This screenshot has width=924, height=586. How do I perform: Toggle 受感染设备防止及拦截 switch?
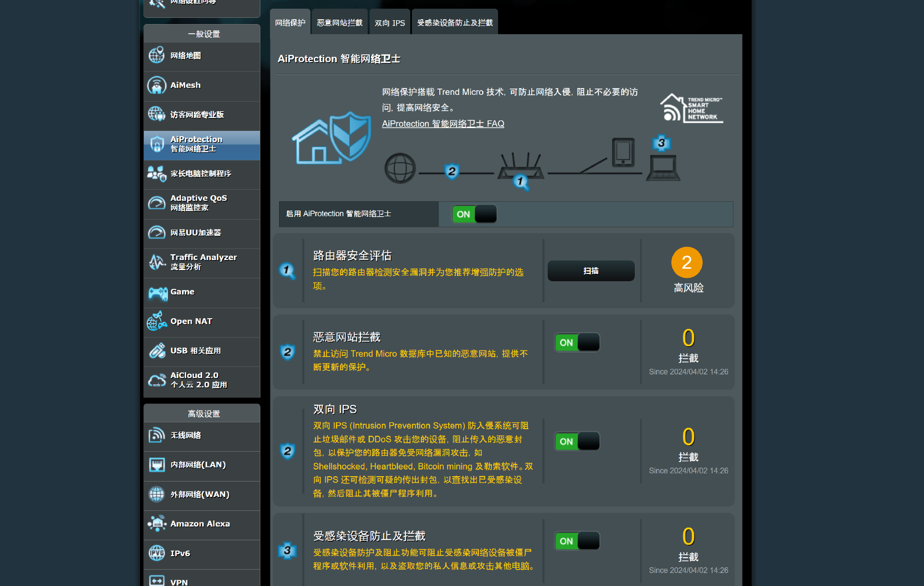click(x=577, y=541)
